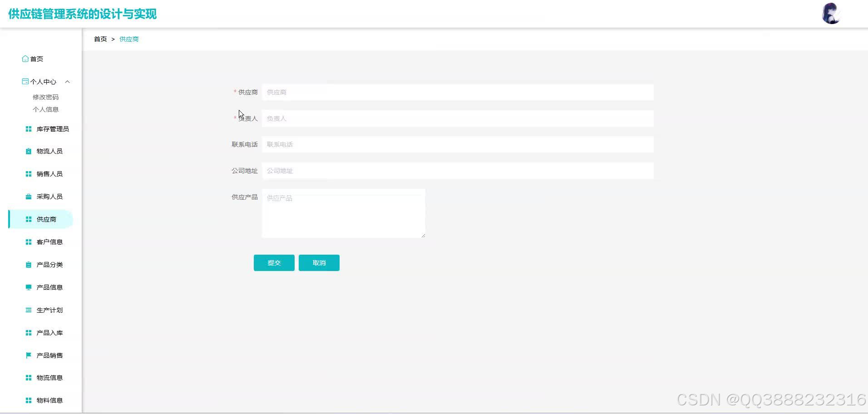This screenshot has height=414, width=868.
Task: Click the 个人中心 card icon
Action: coord(25,82)
